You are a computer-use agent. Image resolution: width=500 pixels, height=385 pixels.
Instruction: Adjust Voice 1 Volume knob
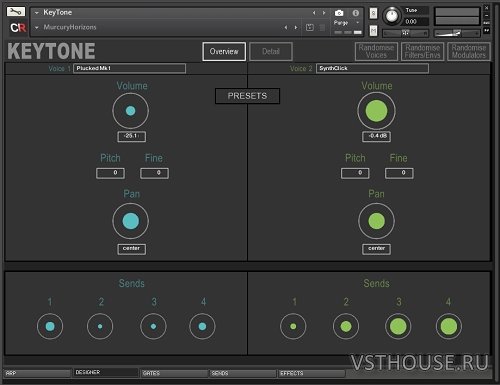131,111
